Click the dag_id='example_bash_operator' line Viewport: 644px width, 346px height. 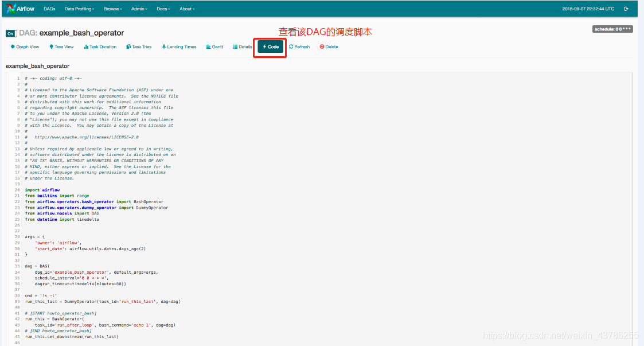point(96,272)
